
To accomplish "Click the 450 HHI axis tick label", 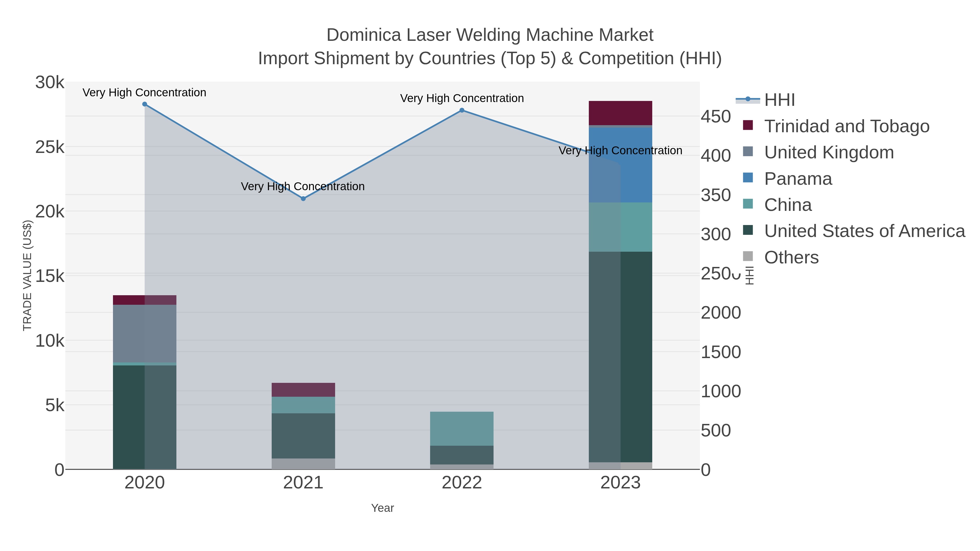I will tap(716, 116).
